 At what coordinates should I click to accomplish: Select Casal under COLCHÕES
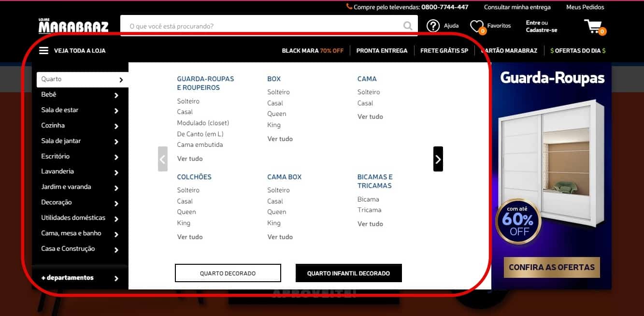click(185, 201)
